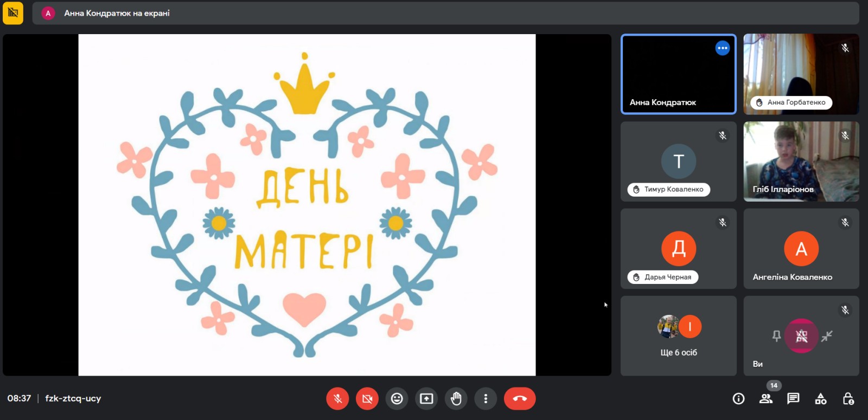Open the emoji reactions panel
This screenshot has width=868, height=420.
click(397, 399)
